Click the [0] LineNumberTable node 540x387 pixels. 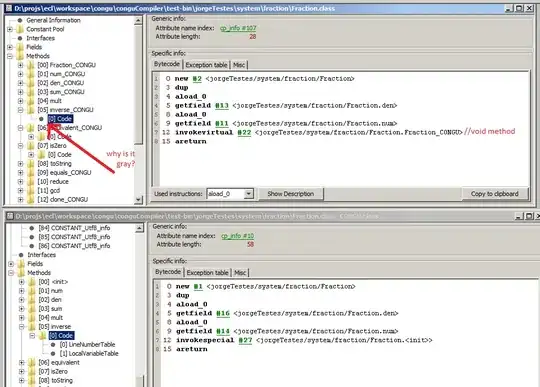pyautogui.click(x=87, y=345)
